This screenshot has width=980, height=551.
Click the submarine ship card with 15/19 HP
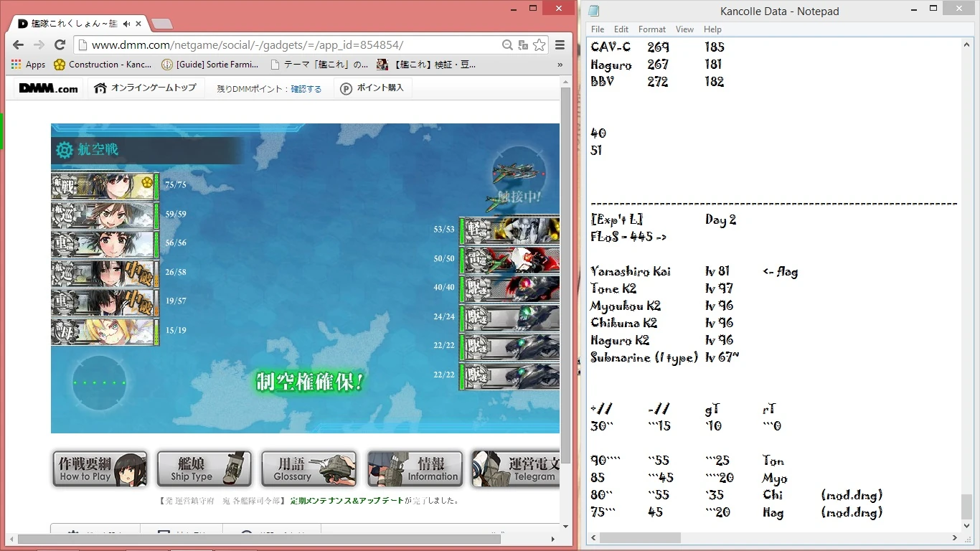tap(105, 331)
